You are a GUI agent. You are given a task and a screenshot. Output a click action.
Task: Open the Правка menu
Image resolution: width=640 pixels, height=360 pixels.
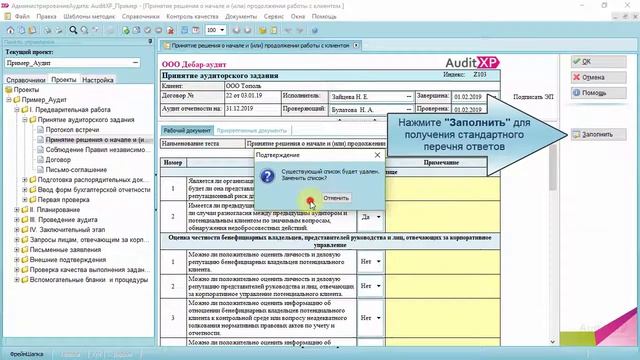(x=46, y=17)
